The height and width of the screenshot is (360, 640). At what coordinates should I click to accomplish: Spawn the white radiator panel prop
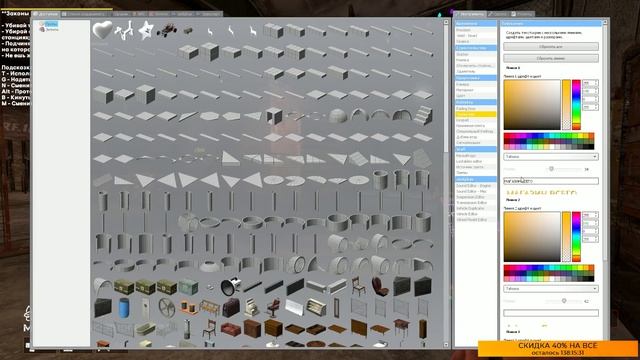point(295,307)
